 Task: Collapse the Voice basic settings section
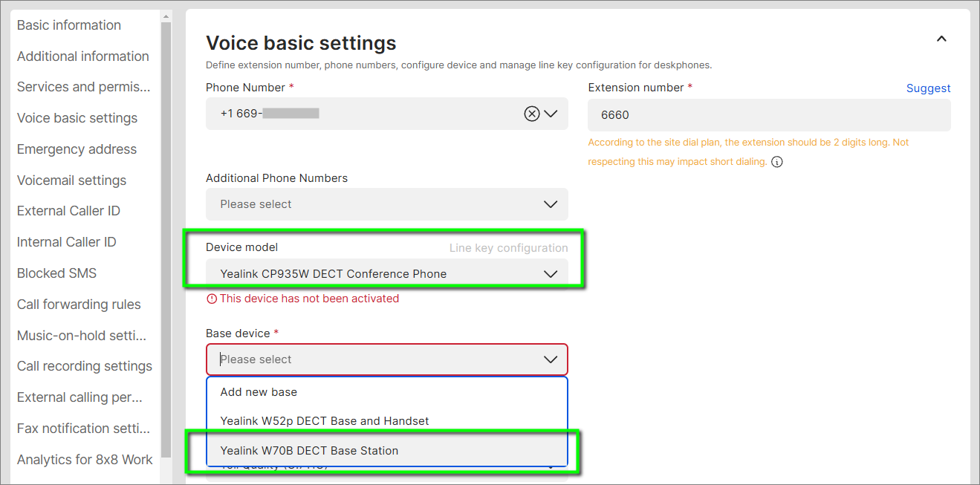tap(941, 39)
